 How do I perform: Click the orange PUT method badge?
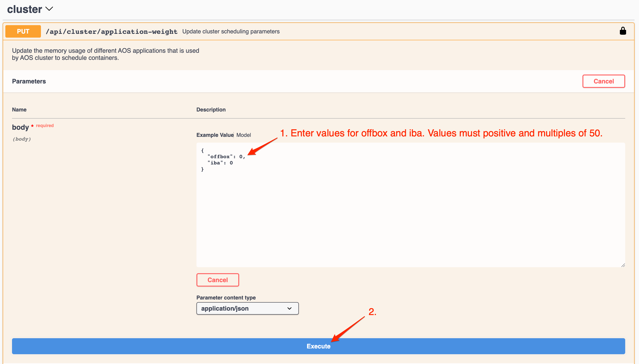point(23,32)
